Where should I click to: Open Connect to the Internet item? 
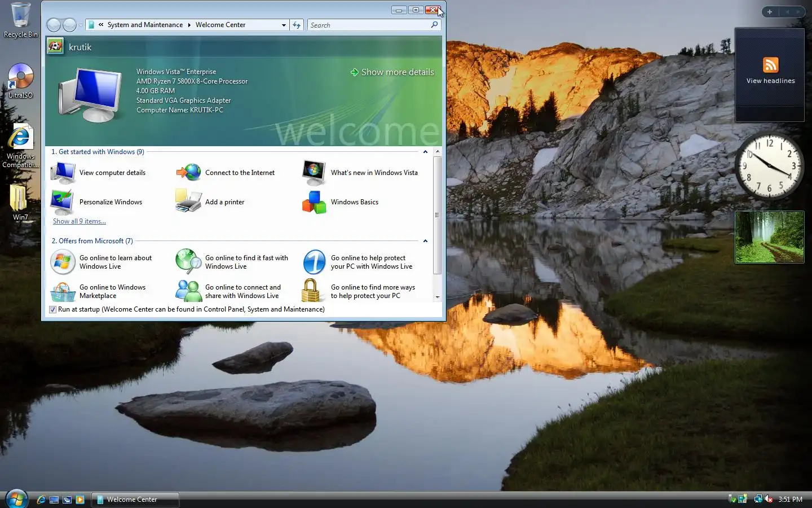click(x=226, y=173)
